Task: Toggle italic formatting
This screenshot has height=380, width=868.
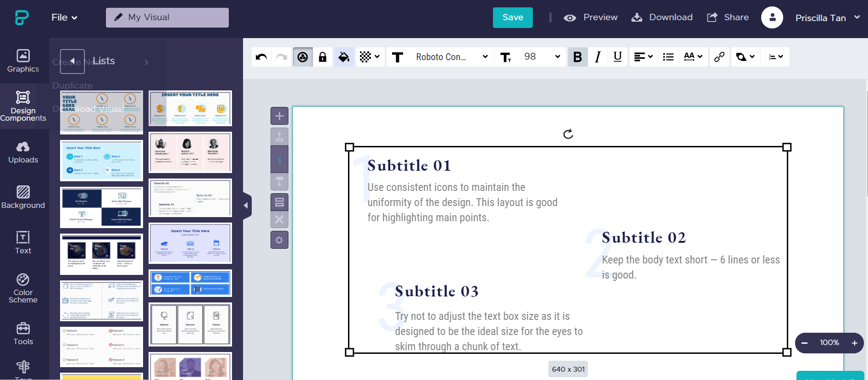Action: (597, 57)
